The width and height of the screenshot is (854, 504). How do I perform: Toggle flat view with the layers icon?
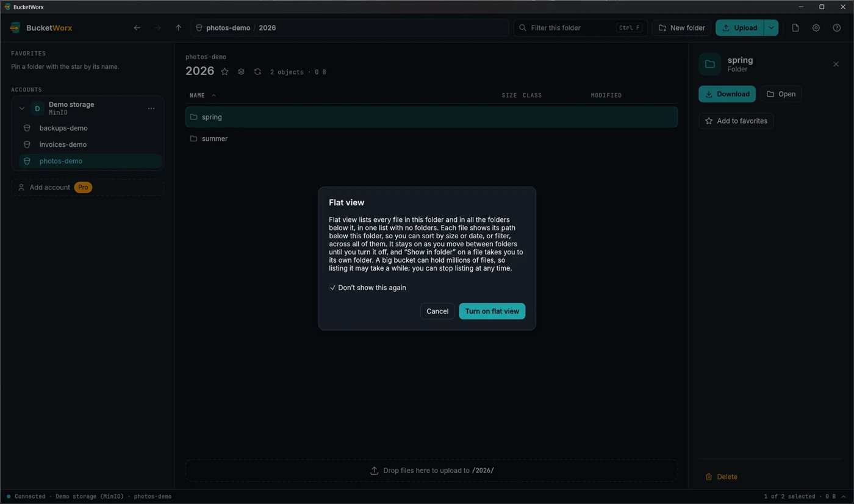241,72
